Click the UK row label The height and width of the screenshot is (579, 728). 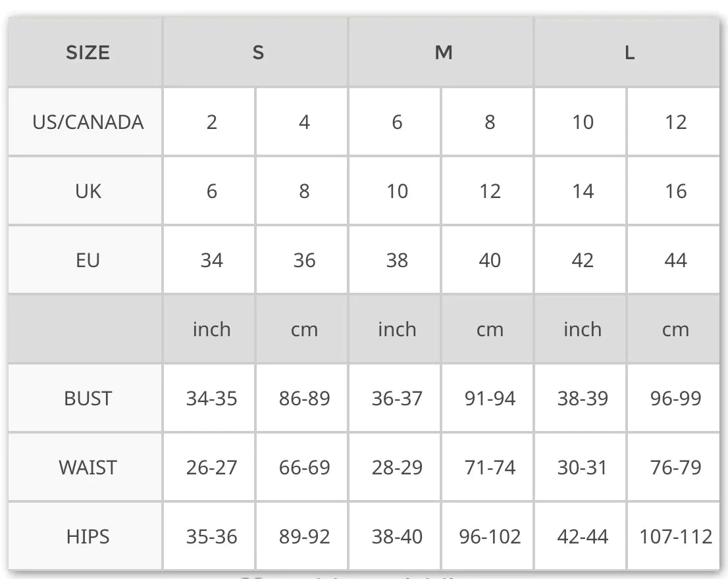pyautogui.click(x=88, y=191)
